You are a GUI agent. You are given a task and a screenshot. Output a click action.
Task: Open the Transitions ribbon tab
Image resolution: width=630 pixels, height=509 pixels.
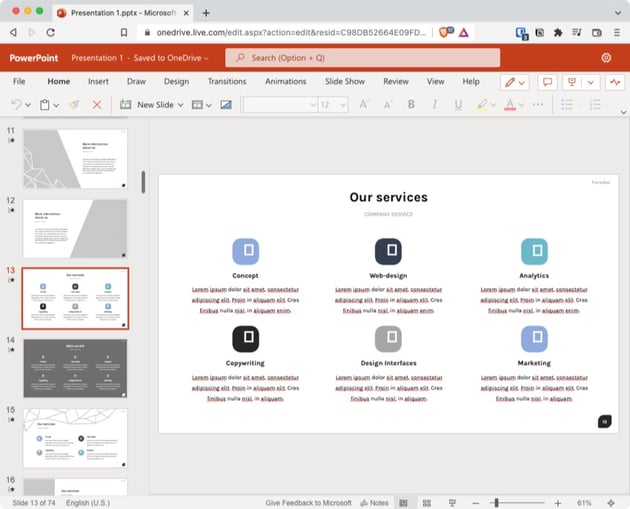point(227,81)
